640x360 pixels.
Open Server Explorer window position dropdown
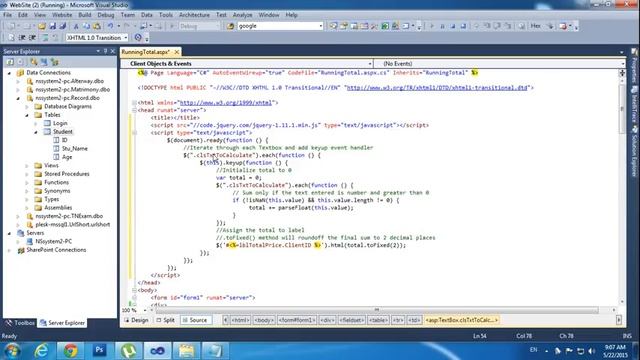tap(98, 51)
